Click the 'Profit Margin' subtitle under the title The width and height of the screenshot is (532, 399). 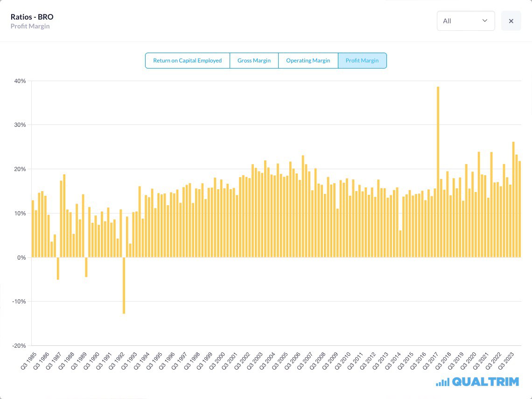(x=30, y=26)
